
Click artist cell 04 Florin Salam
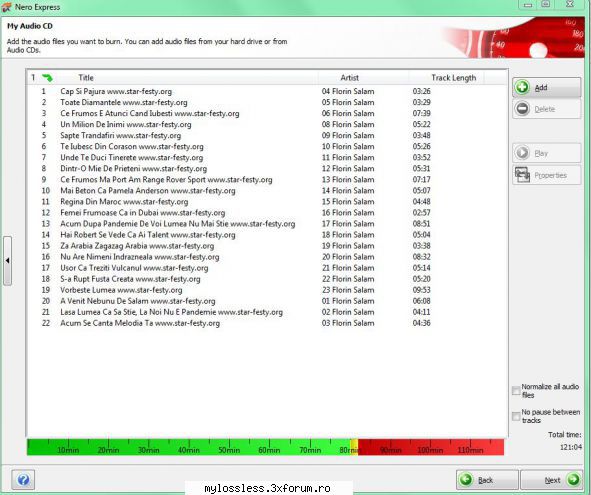[x=348, y=91]
